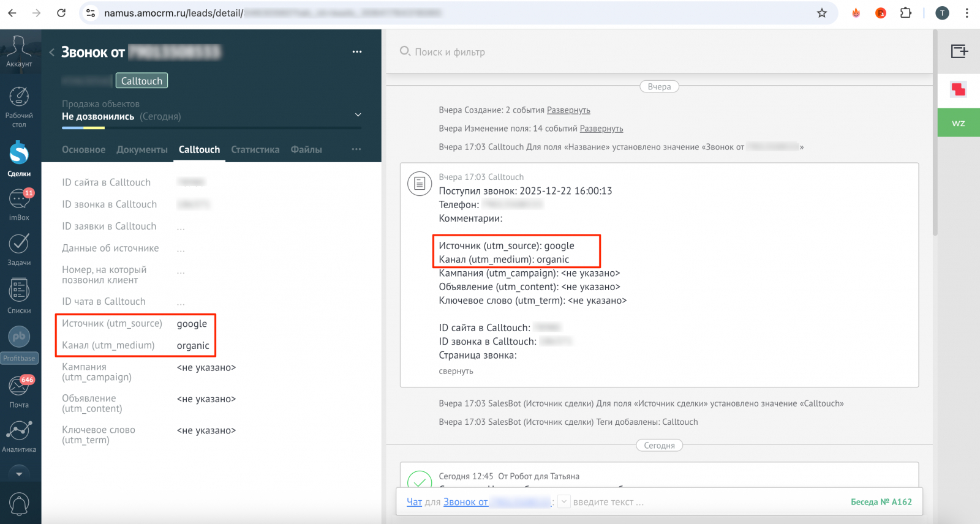
Task: Open more tabs three-dot menu
Action: pyautogui.click(x=356, y=149)
